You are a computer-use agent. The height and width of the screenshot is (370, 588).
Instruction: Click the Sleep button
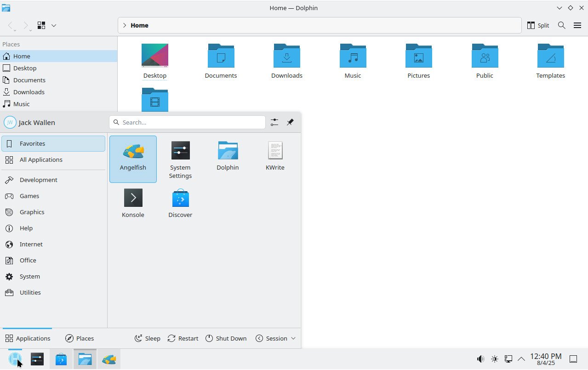147,338
